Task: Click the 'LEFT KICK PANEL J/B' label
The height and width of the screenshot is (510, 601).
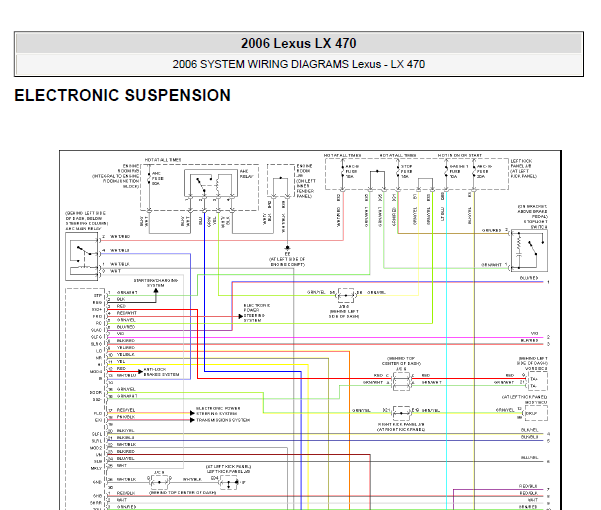Action: click(521, 164)
